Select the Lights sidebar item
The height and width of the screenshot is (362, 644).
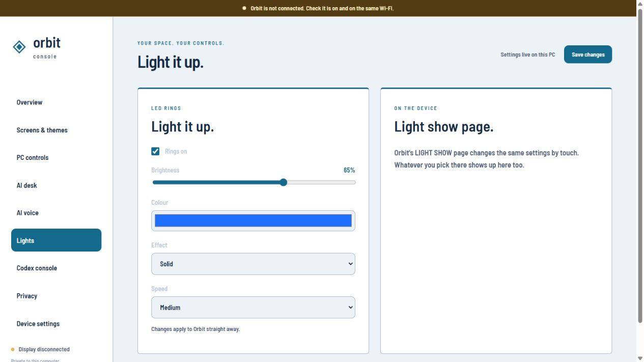tap(56, 240)
